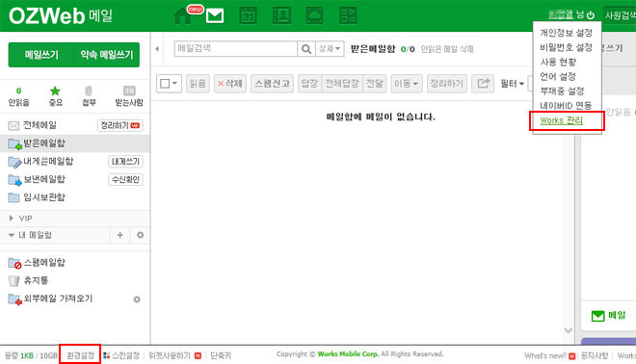Open 공지사항 in the footer
636x364 pixels.
595,355
